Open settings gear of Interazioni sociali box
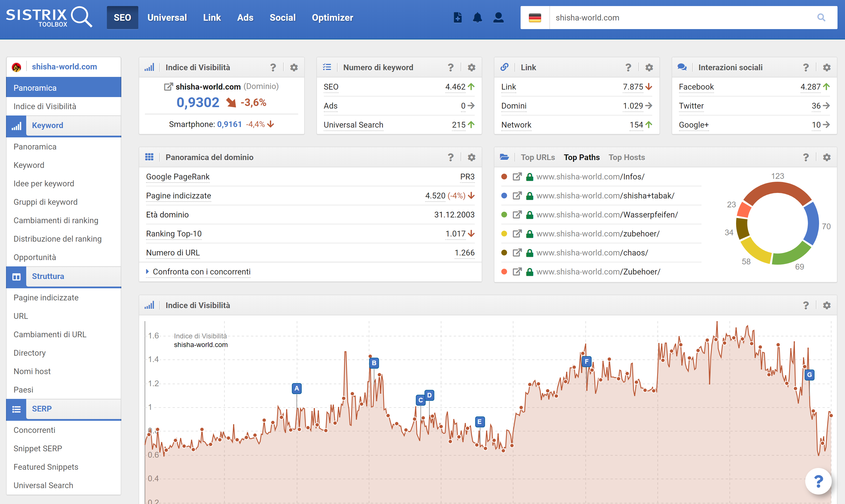845x504 pixels. click(827, 68)
